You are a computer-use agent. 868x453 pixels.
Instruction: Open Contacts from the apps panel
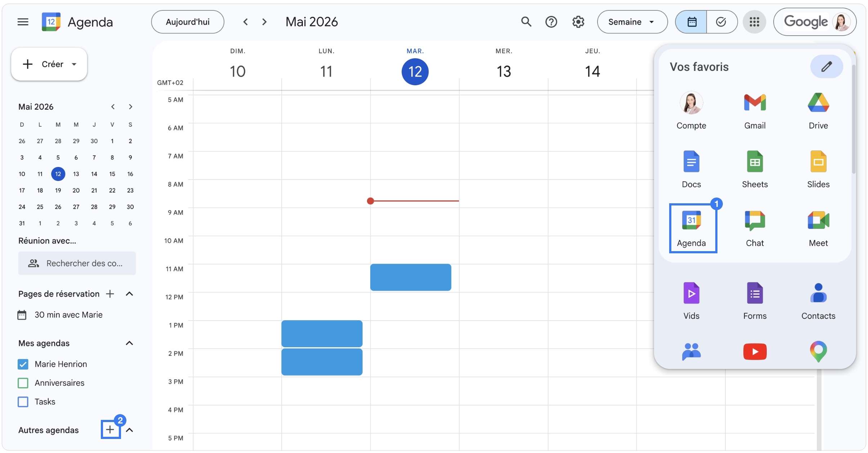[x=818, y=301]
